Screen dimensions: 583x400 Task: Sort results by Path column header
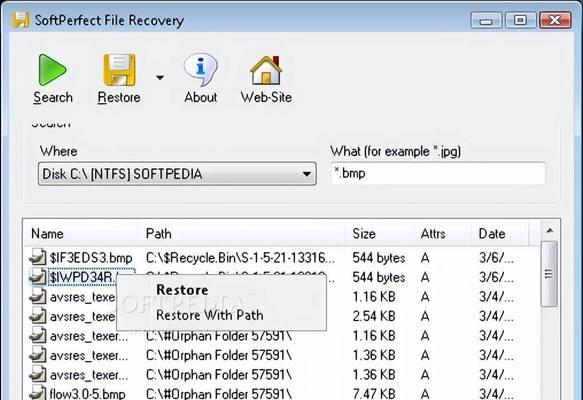[242, 234]
